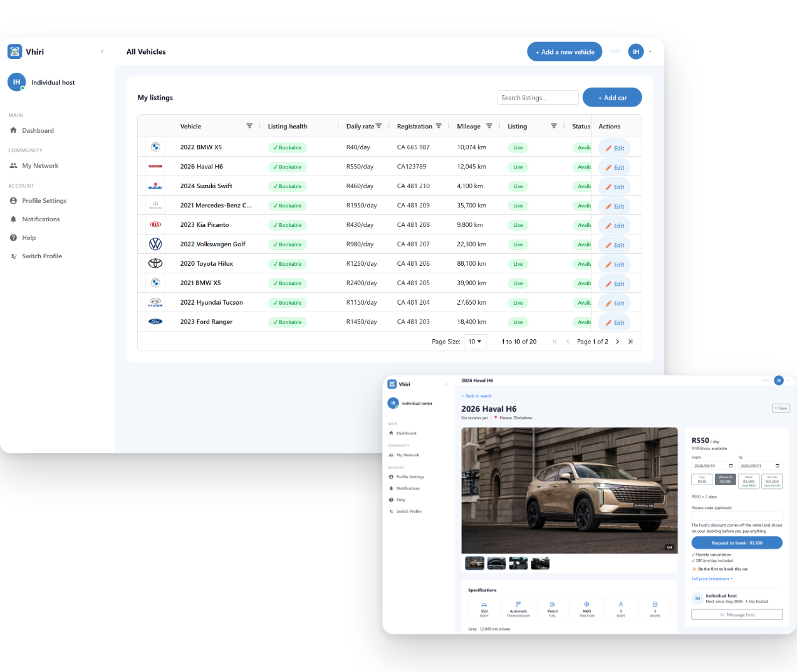Open the Daily rate column filter menu

pyautogui.click(x=378, y=126)
